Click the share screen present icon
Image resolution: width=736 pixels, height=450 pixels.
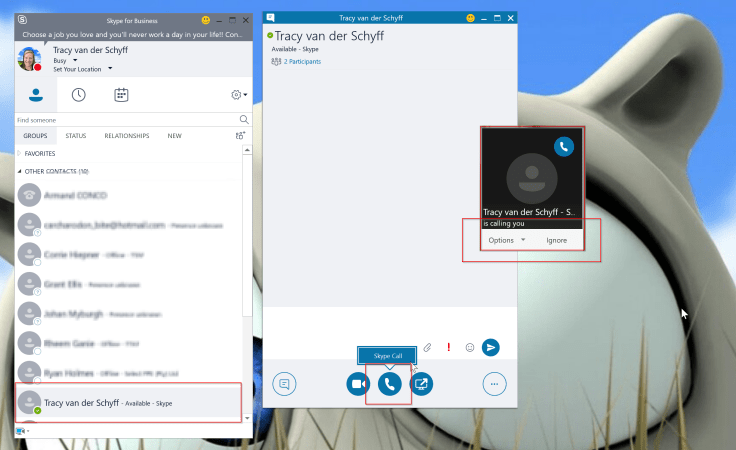(422, 383)
